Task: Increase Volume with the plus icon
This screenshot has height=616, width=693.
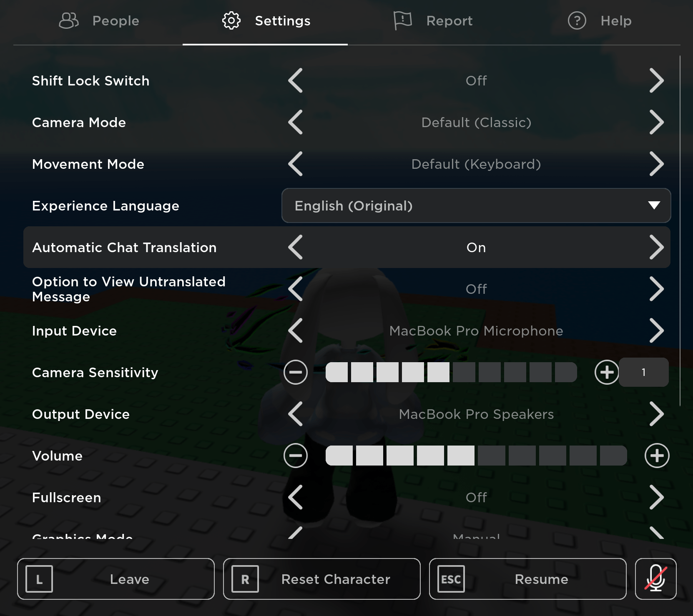Action: point(657,456)
